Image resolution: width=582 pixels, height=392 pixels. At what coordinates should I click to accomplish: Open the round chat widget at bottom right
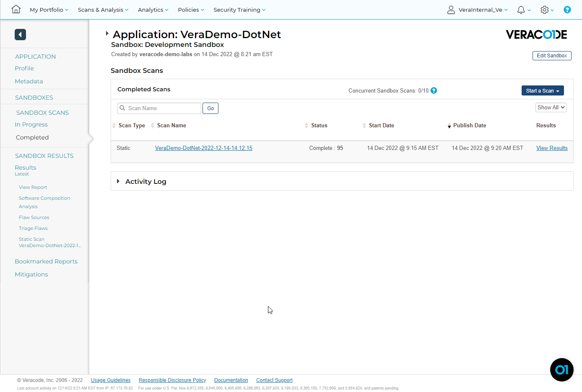tap(561, 370)
